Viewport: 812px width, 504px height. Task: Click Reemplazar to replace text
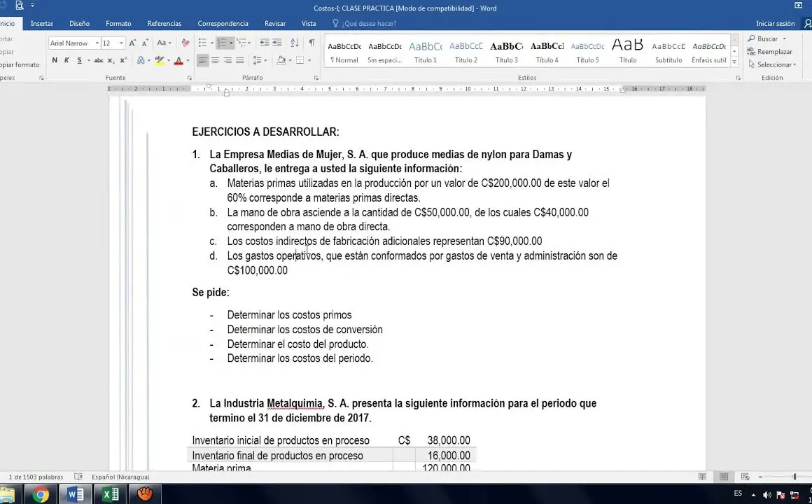pyautogui.click(x=769, y=52)
